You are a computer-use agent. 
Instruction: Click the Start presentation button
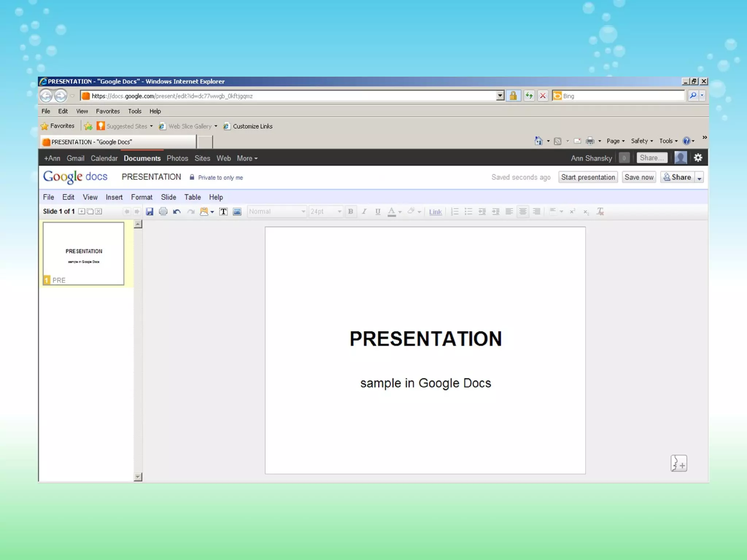coord(588,177)
